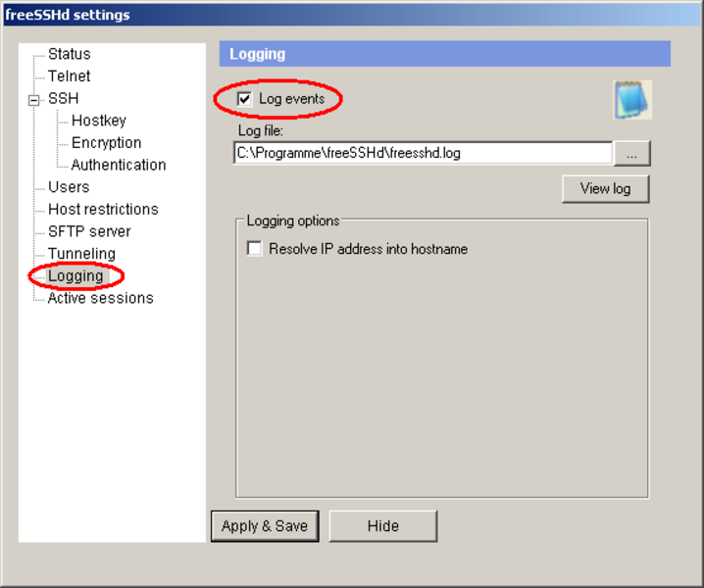The height and width of the screenshot is (588, 704).
Task: Select Telnet in the settings tree
Action: tap(69, 76)
